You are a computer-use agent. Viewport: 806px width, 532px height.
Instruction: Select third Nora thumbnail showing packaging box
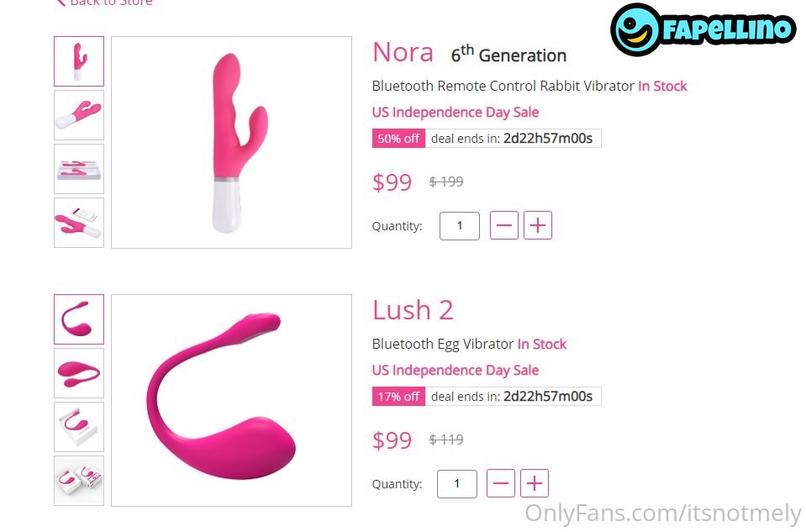79,169
